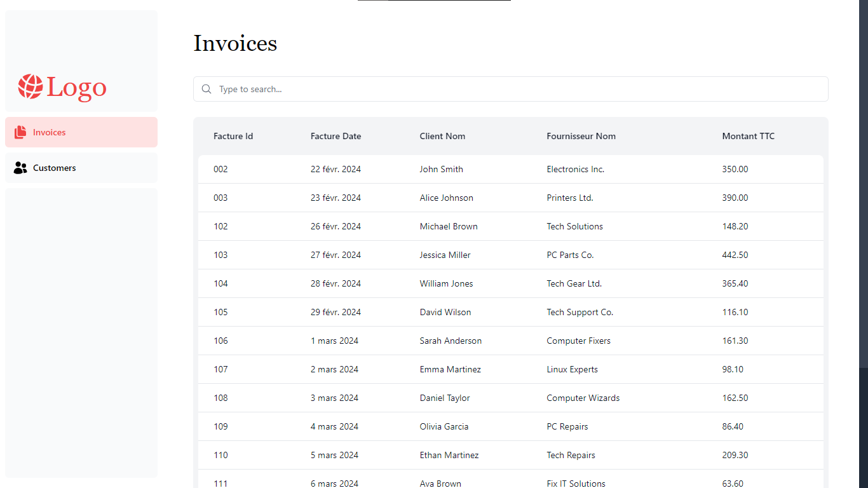Open the Customers menu item

(x=81, y=168)
